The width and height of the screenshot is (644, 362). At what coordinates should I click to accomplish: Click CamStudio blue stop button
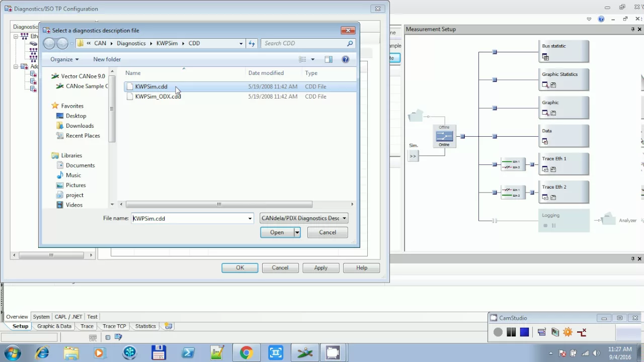pyautogui.click(x=524, y=332)
